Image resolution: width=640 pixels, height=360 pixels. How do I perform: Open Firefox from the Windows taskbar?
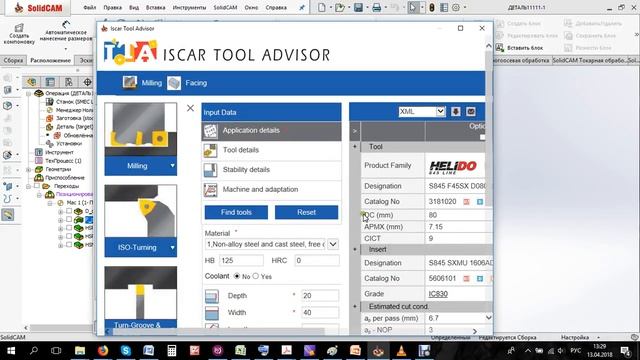pyautogui.click(x=103, y=350)
